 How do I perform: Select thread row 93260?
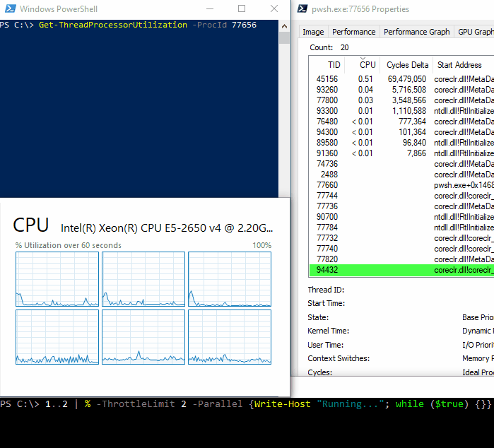[401, 90]
